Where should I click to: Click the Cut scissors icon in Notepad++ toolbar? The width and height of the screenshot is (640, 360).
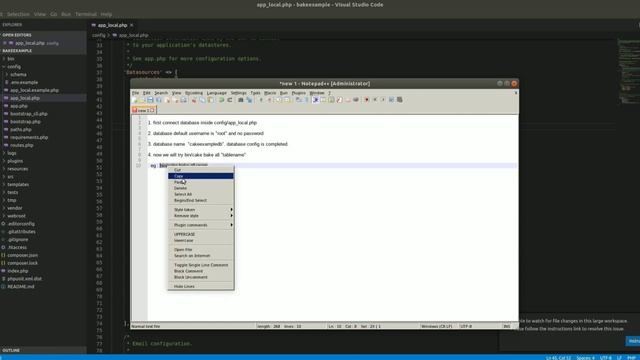(x=193, y=100)
